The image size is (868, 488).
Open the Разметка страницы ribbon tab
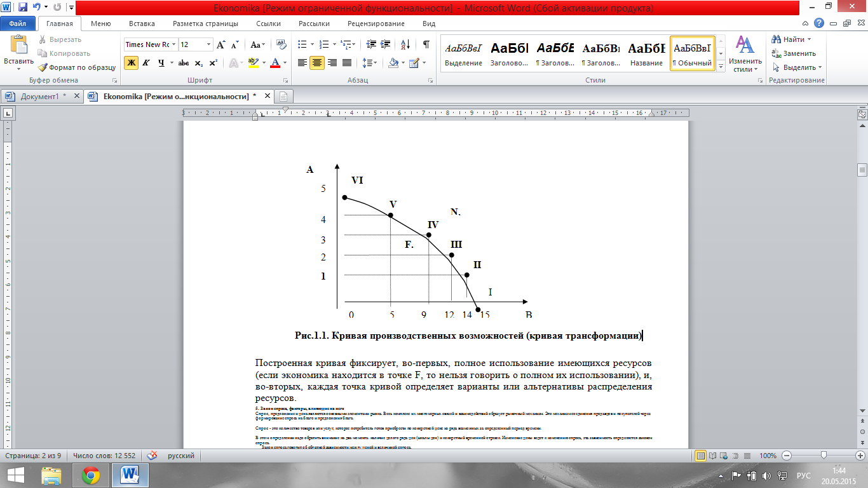coord(206,24)
